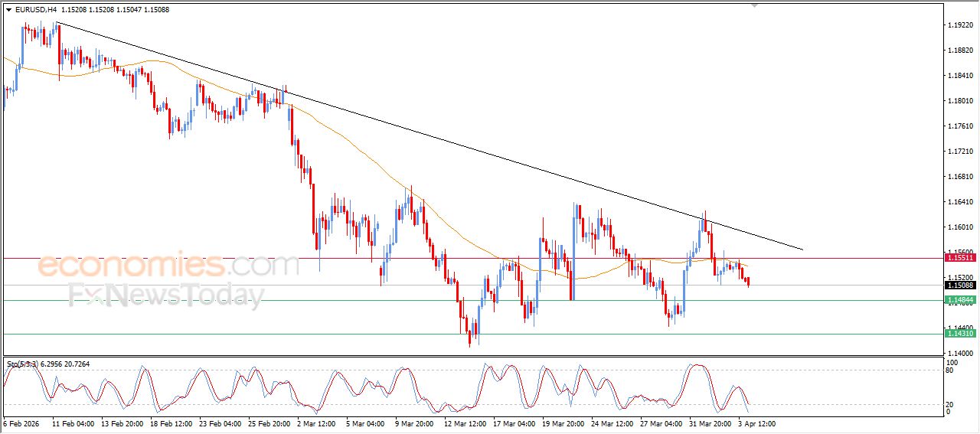Click the green 1.14310 price label
Image resolution: width=980 pixels, height=434 pixels.
(x=960, y=334)
